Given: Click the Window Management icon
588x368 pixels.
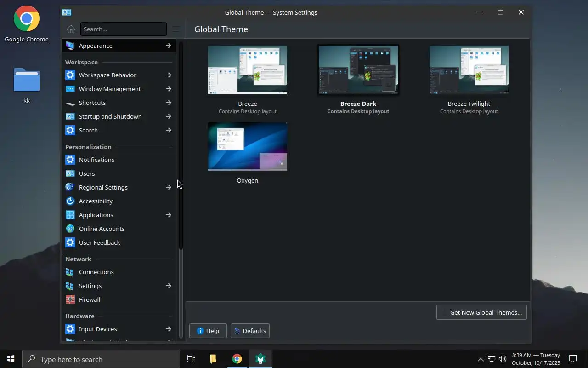Looking at the screenshot, I should click(x=70, y=89).
